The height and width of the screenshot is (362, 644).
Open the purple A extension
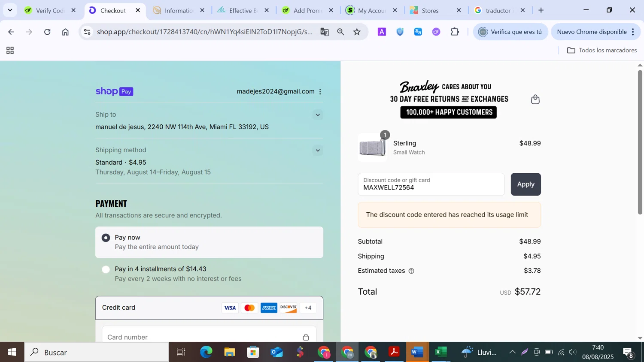pos(382,32)
